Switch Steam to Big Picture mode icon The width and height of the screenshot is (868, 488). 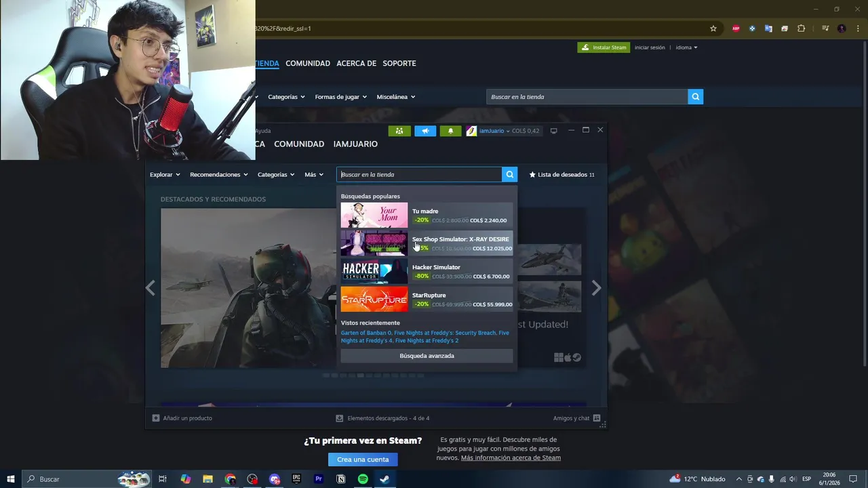tap(553, 131)
